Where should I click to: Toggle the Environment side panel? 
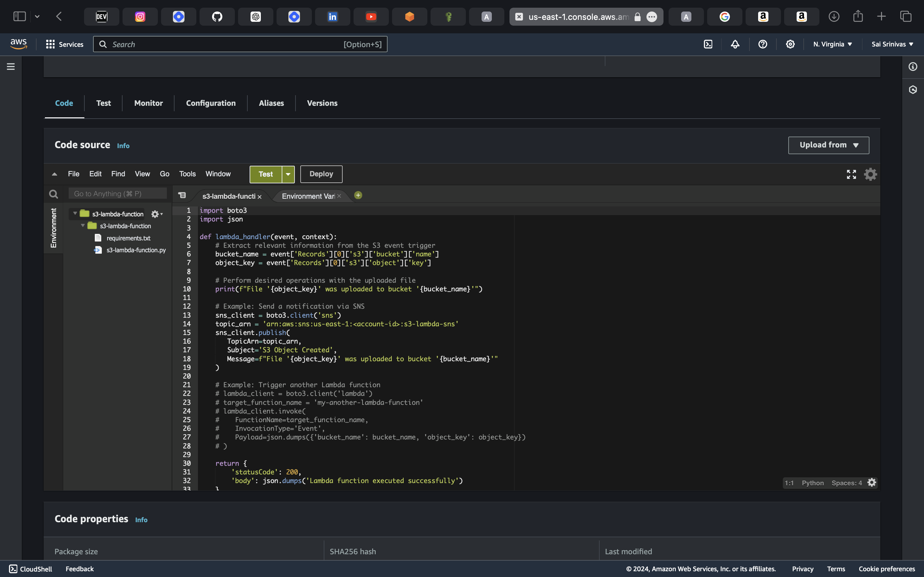click(x=54, y=228)
